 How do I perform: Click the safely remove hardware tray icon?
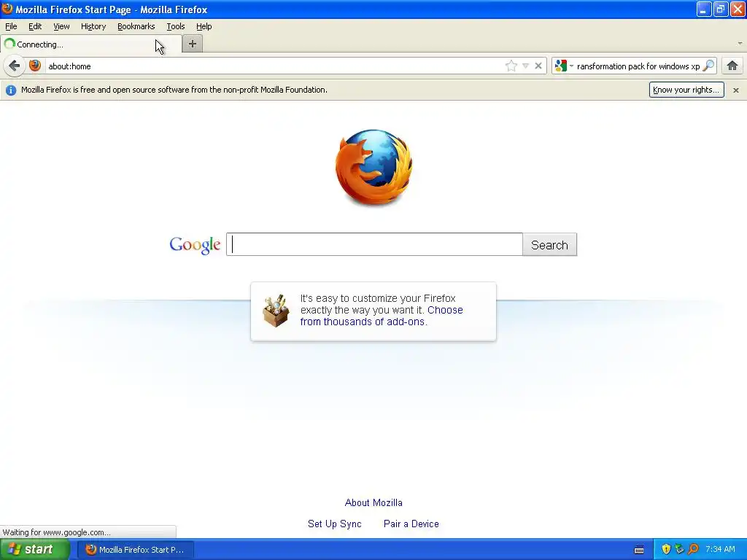[x=679, y=549]
